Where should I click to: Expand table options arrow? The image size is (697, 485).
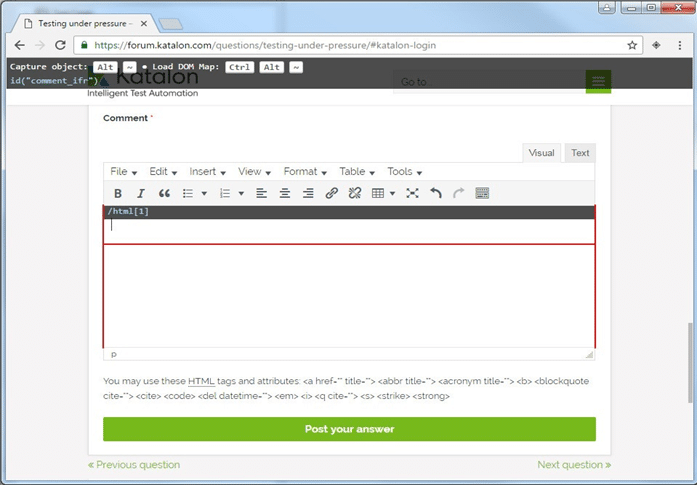click(393, 193)
